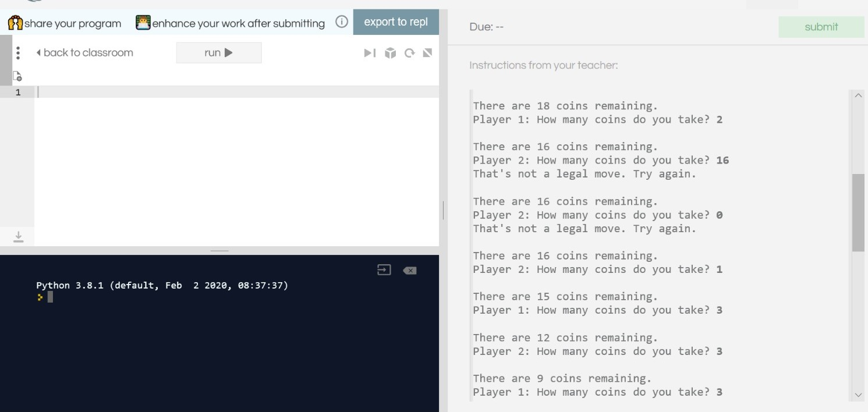Click the technologist emoji before enhance text
Viewport: 868px width, 412px height.
(143, 23)
